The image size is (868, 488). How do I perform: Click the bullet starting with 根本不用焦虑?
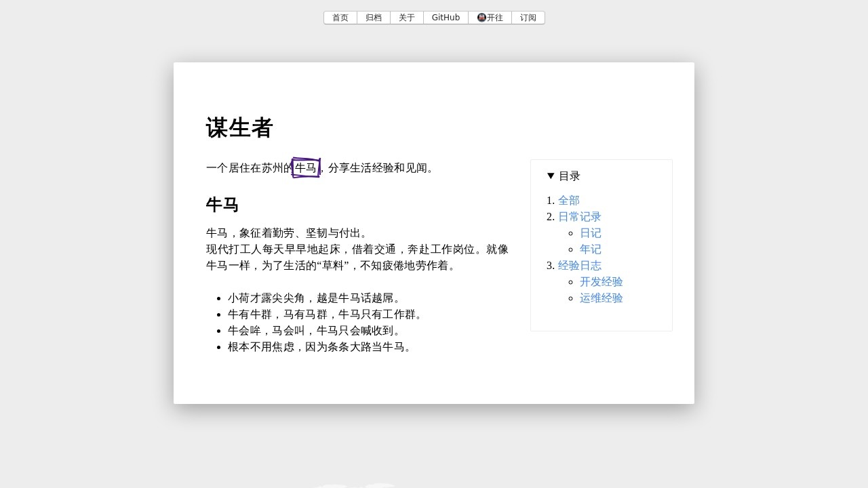(x=321, y=347)
